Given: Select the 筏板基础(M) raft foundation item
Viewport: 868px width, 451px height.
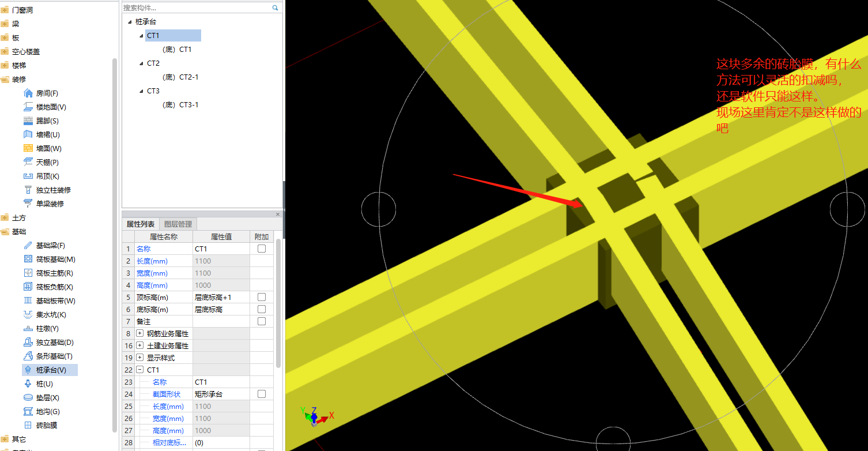Looking at the screenshot, I should tap(49, 260).
